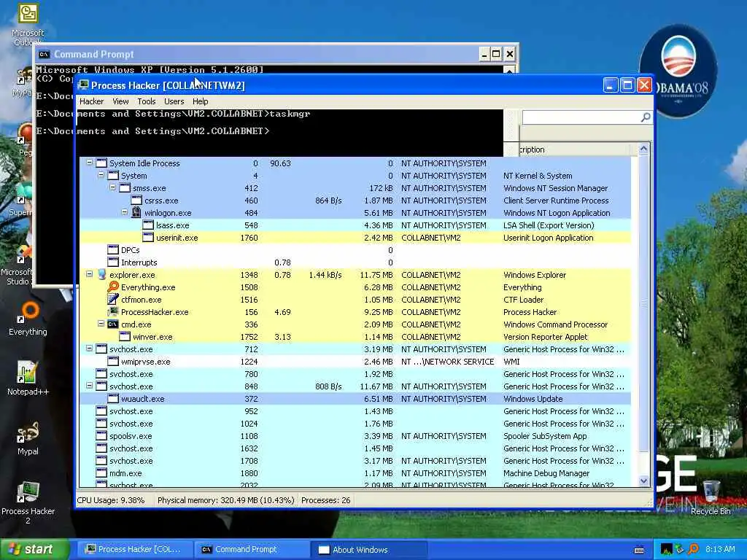Select the spoolsv.exe process icon

tap(101, 436)
